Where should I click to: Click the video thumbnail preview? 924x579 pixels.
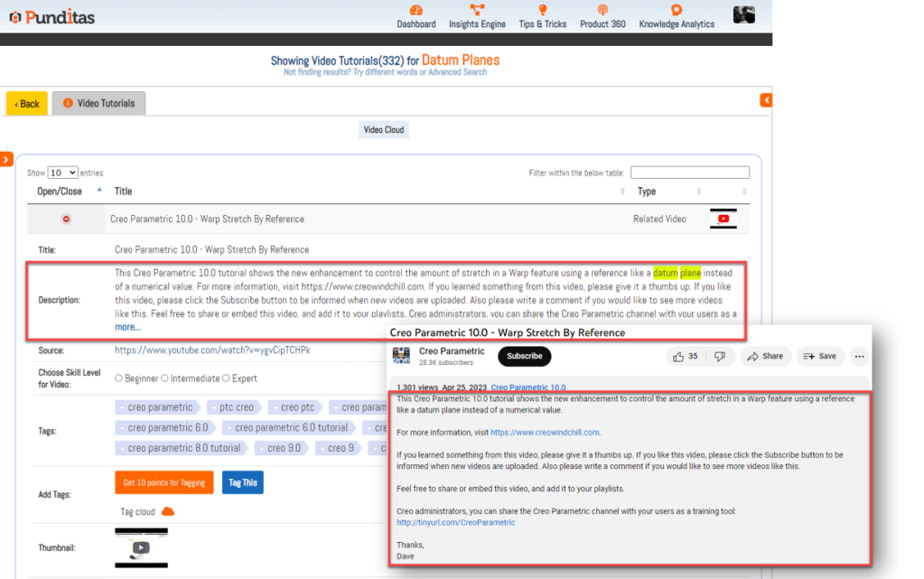[141, 547]
